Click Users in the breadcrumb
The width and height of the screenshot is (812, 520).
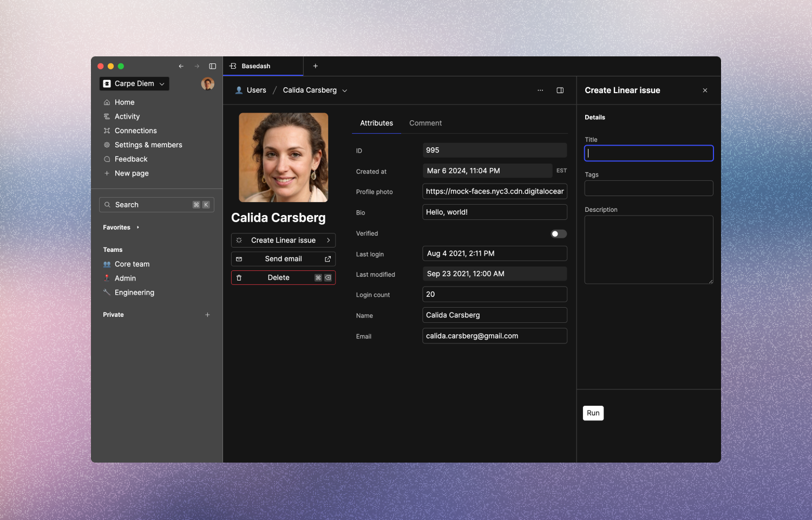tap(257, 90)
